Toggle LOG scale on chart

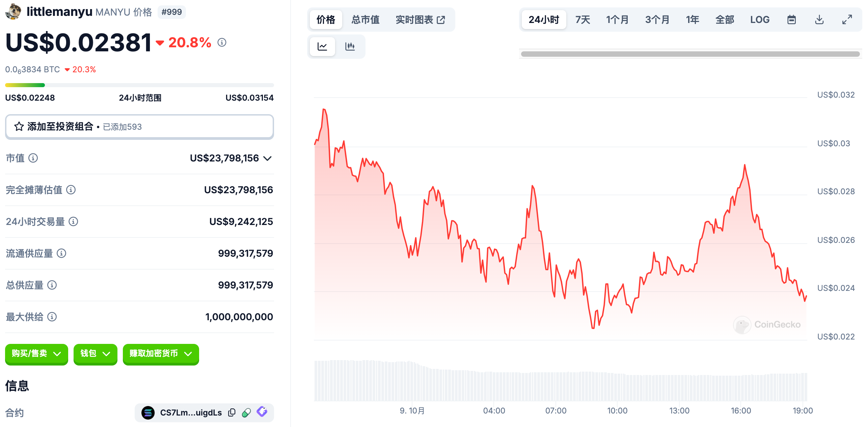(760, 20)
